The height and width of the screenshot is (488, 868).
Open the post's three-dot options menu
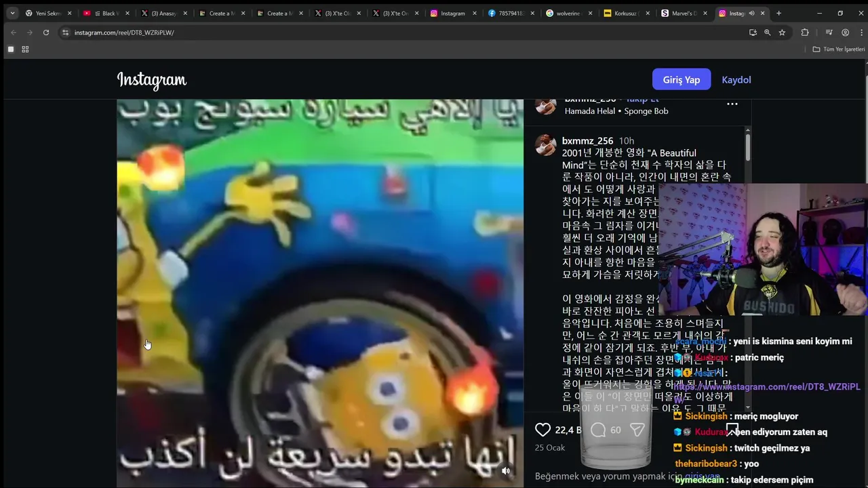[732, 104]
